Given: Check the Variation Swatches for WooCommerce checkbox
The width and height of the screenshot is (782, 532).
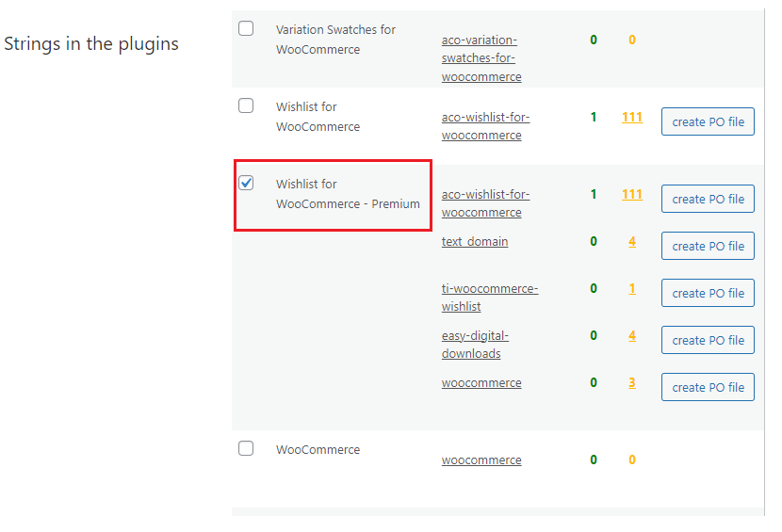Looking at the screenshot, I should (246, 28).
